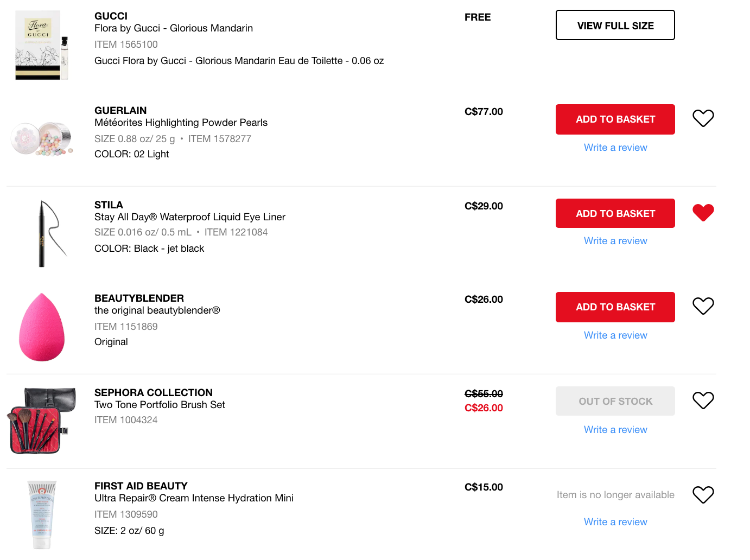The width and height of the screenshot is (750, 560).
Task: Select the GUERLAIN brand name
Action: pos(120,110)
